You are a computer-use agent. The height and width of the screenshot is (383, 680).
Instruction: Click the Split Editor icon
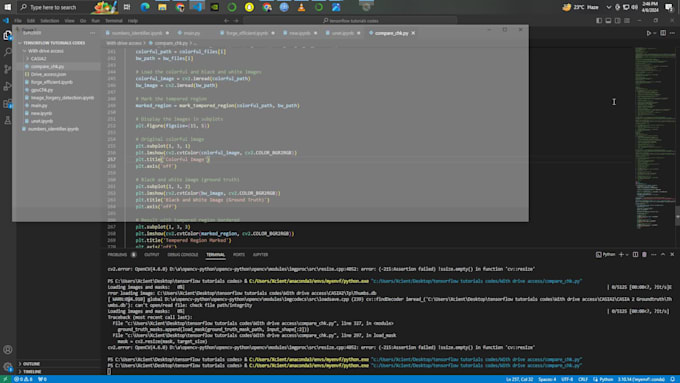[x=663, y=33]
